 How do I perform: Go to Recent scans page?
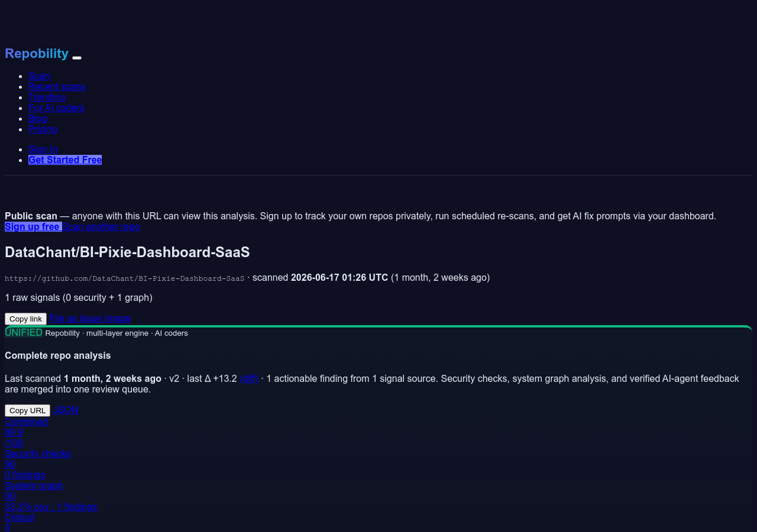pos(57,86)
